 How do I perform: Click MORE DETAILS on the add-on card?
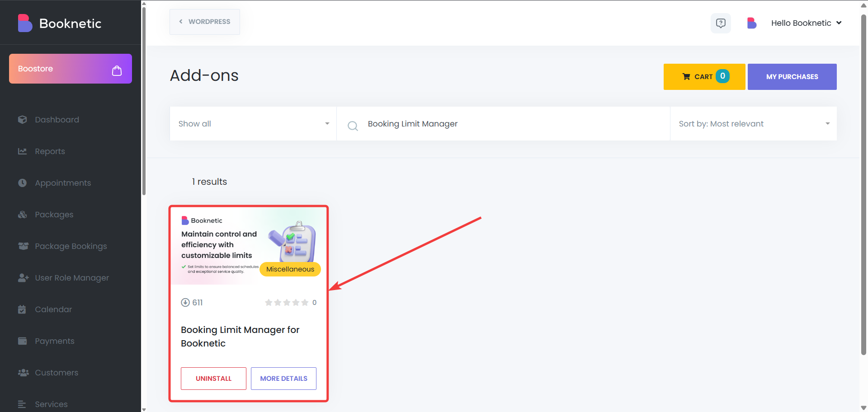283,379
